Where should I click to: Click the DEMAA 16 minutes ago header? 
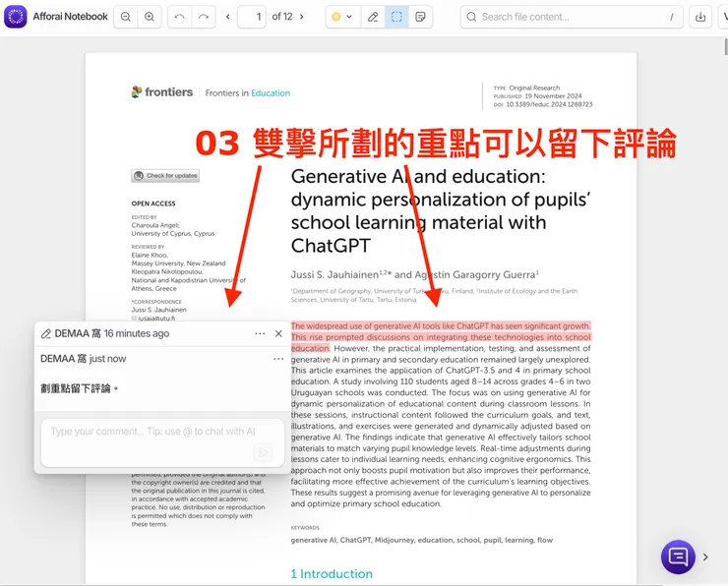point(112,333)
